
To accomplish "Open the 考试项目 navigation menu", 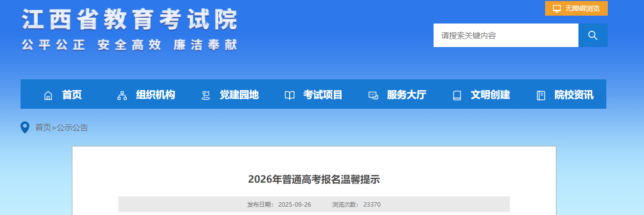I will pyautogui.click(x=322, y=95).
